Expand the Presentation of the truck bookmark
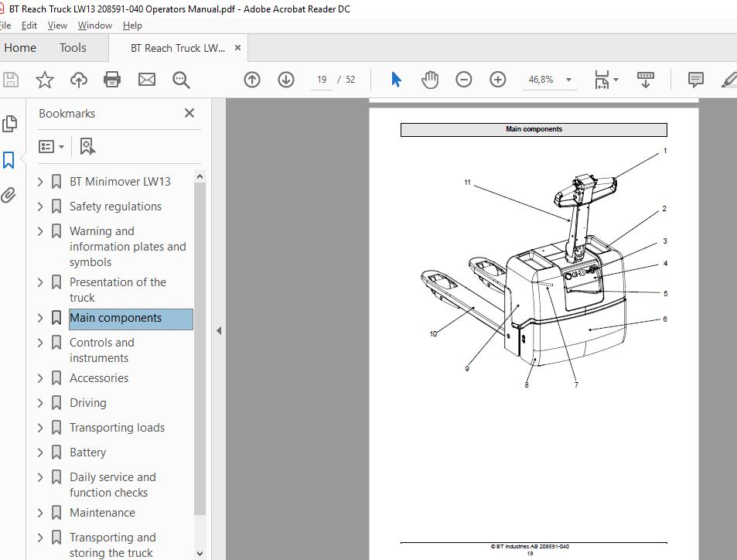The height and width of the screenshot is (560, 737). 40,282
